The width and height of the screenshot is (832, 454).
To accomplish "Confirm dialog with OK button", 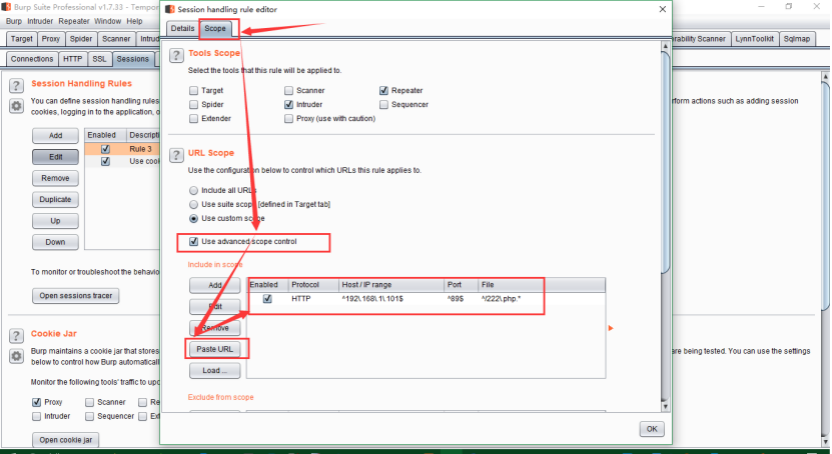I will tap(652, 429).
